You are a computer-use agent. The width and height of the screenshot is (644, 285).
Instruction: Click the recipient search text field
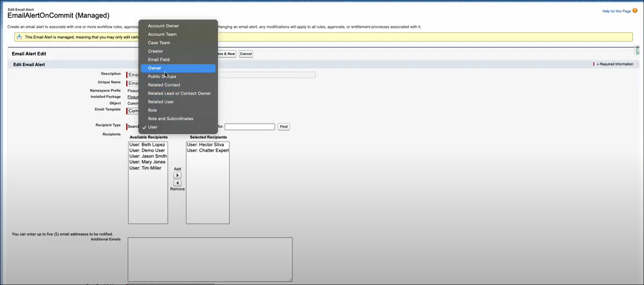249,126
